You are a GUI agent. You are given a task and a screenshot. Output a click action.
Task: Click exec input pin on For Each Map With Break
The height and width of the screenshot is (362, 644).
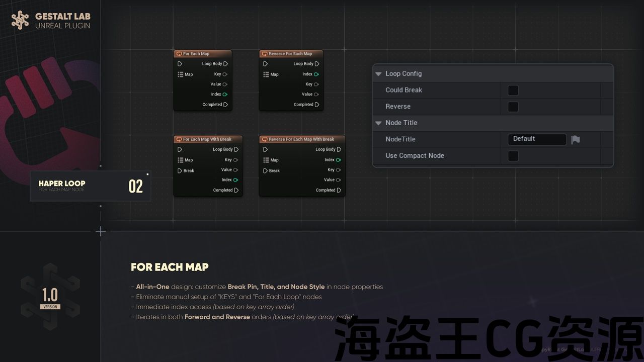click(x=180, y=149)
